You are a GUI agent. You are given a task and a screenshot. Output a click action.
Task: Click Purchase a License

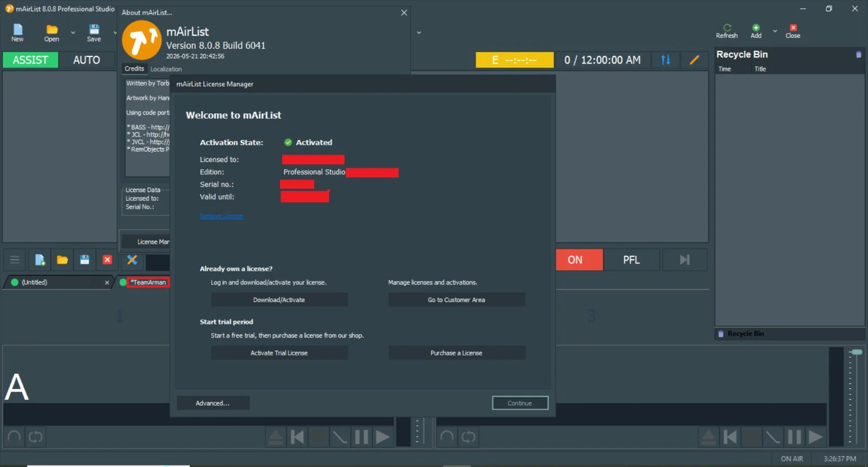pyautogui.click(x=457, y=353)
